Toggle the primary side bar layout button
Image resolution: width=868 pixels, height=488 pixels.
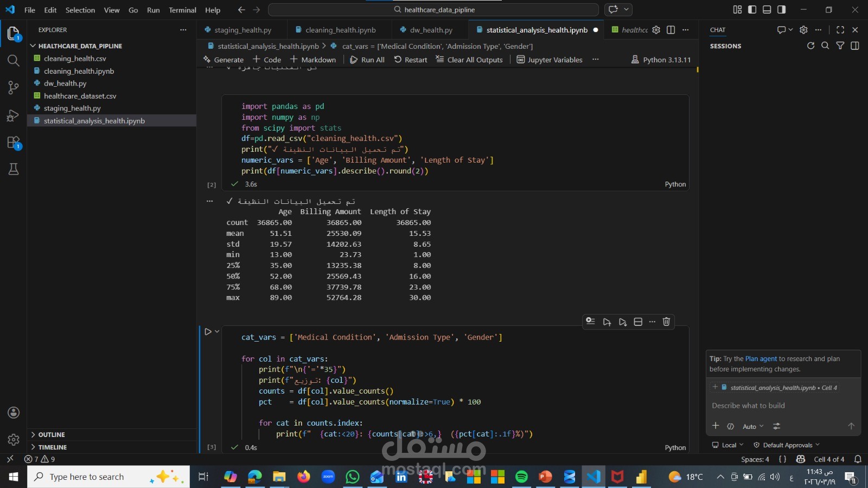tap(752, 10)
